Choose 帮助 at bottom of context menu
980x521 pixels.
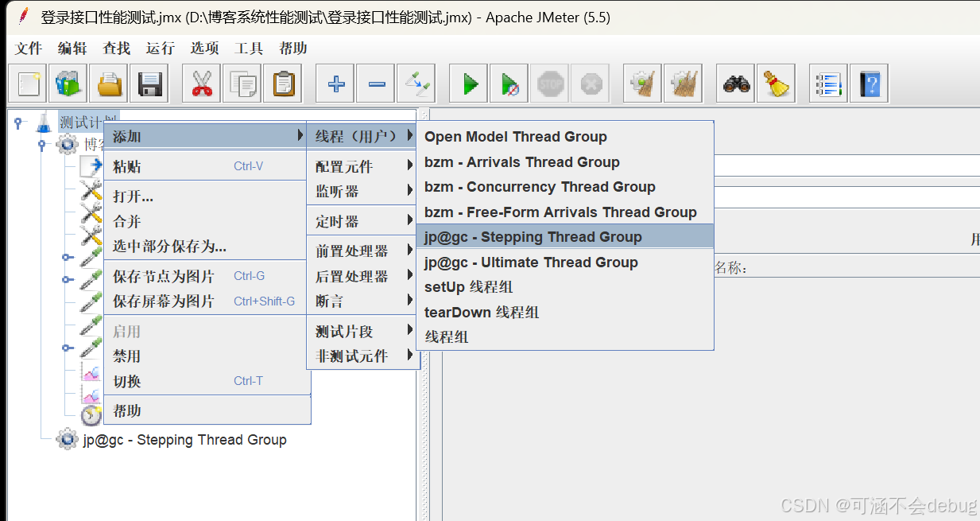207,411
